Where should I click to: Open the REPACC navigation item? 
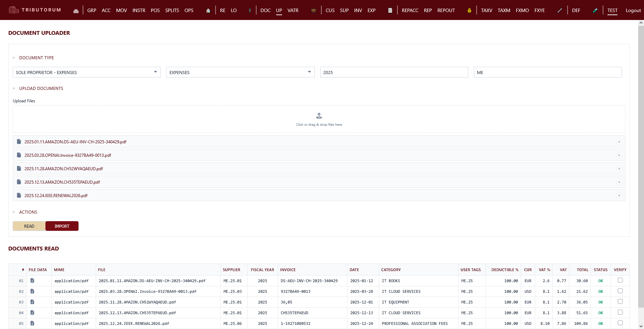click(x=410, y=11)
